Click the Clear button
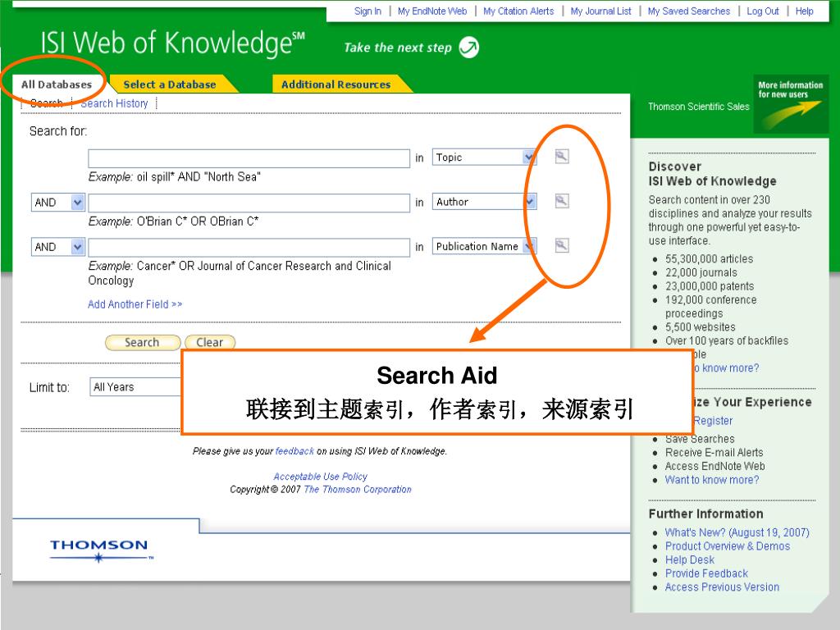840x630 pixels. 210,342
